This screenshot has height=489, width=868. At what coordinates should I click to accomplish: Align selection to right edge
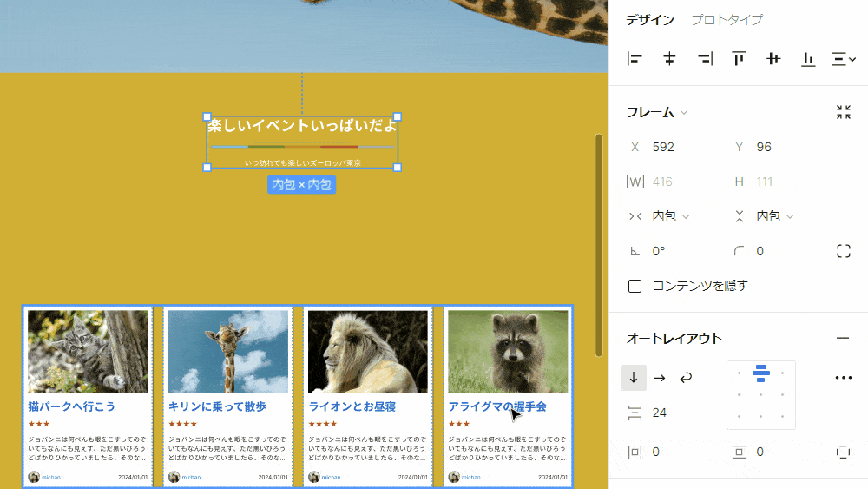click(x=705, y=59)
